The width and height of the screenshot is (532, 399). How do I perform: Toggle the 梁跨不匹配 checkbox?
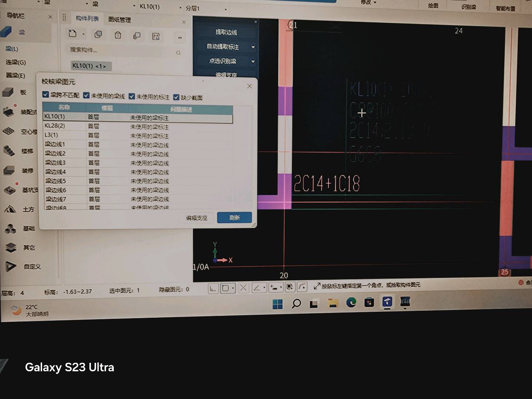pos(45,95)
